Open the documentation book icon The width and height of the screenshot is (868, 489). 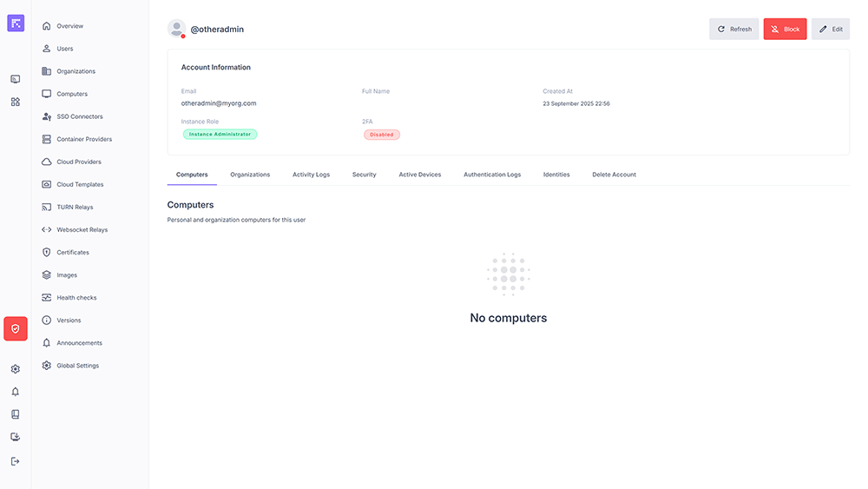pos(16,414)
